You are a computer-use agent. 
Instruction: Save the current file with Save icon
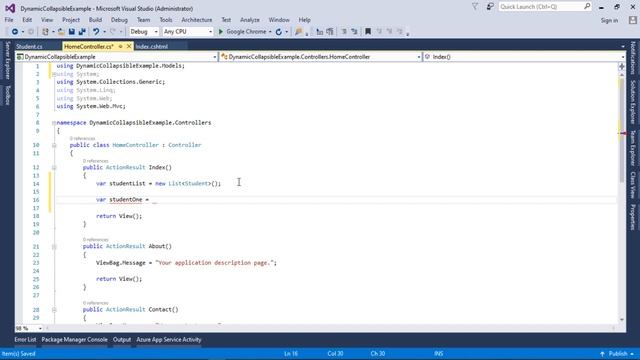tap(71, 31)
